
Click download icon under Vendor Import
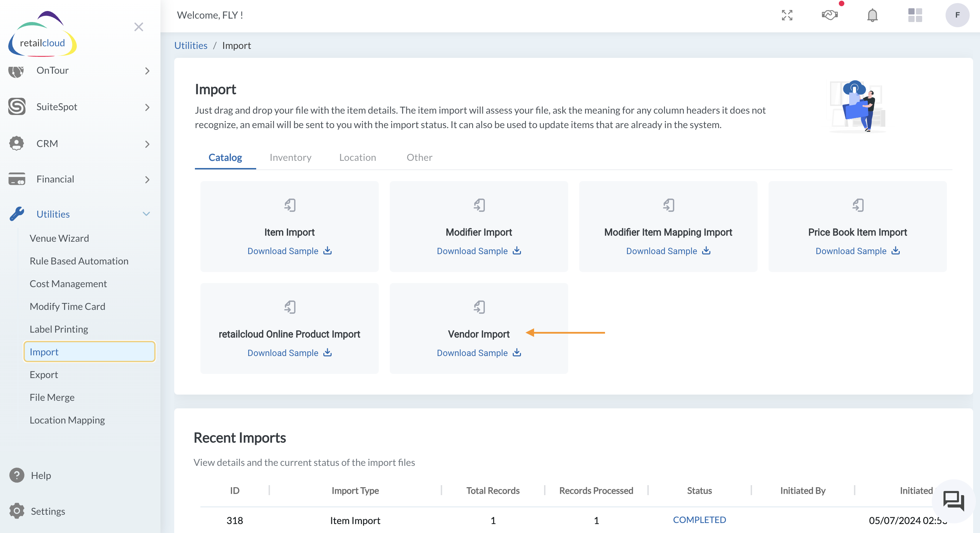pos(517,353)
